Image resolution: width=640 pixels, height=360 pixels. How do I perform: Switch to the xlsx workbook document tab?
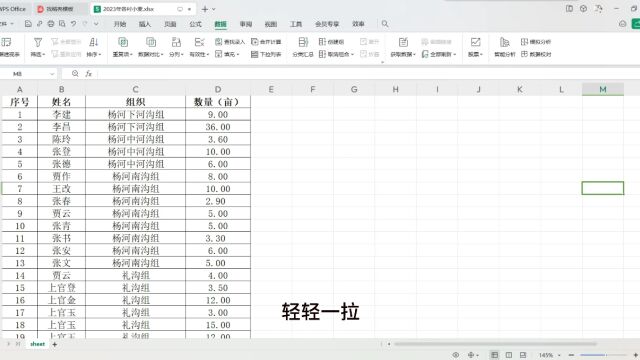(x=143, y=9)
